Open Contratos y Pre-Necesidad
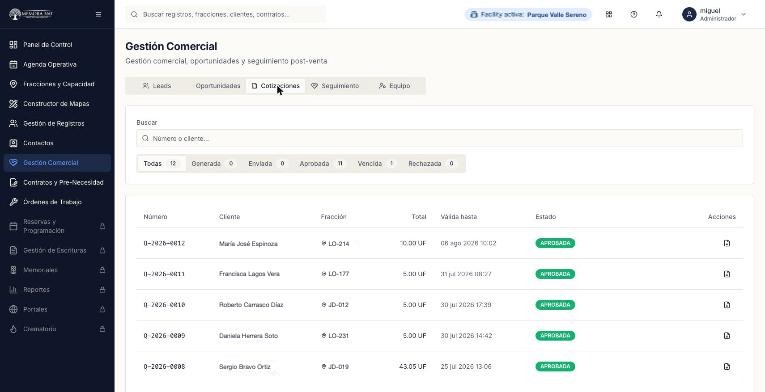The height and width of the screenshot is (392, 765). [57, 183]
